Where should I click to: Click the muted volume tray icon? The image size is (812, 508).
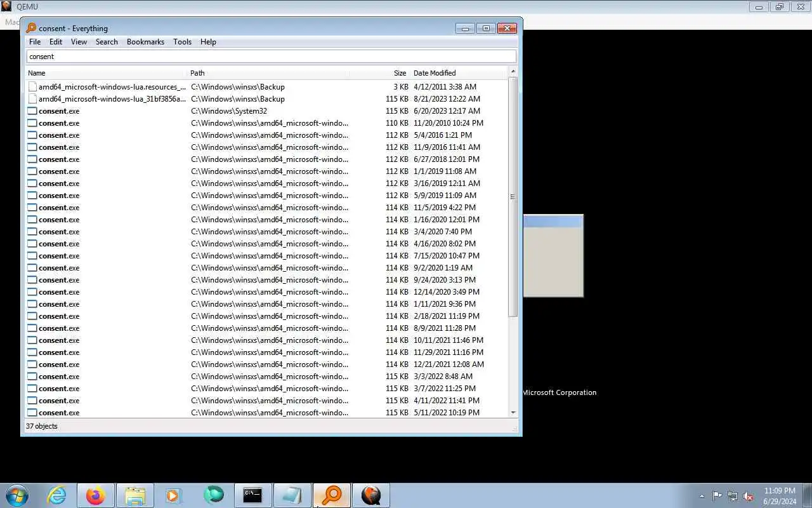(749, 496)
